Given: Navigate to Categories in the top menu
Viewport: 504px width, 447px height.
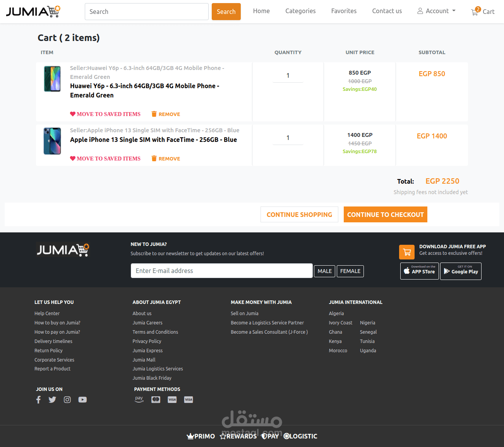Looking at the screenshot, I should [x=300, y=11].
